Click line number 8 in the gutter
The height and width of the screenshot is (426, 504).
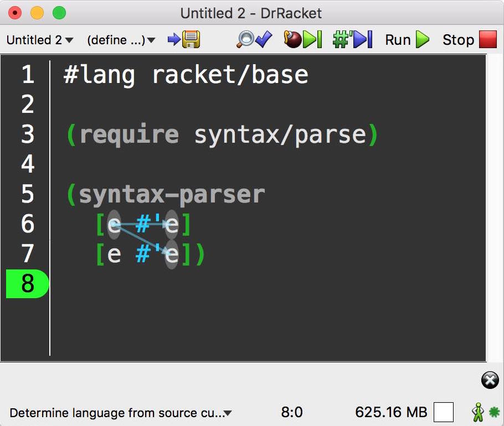coord(28,283)
